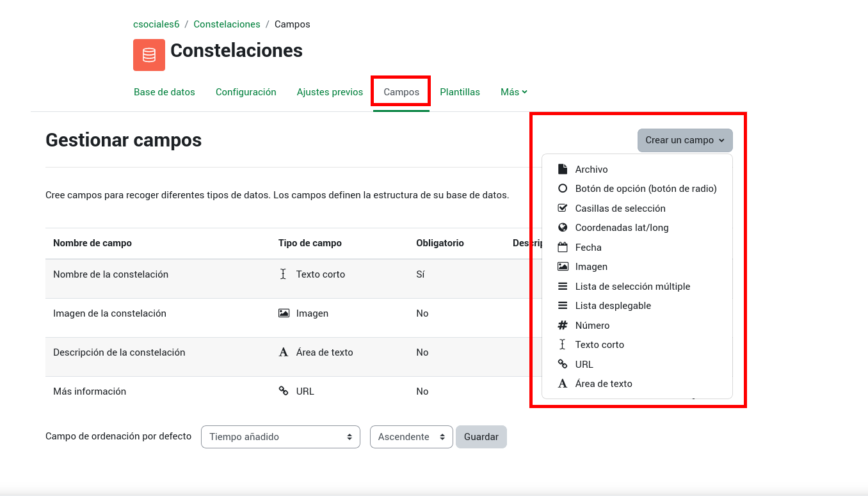Click the Guardar button
The height and width of the screenshot is (497, 868).
[x=481, y=437]
